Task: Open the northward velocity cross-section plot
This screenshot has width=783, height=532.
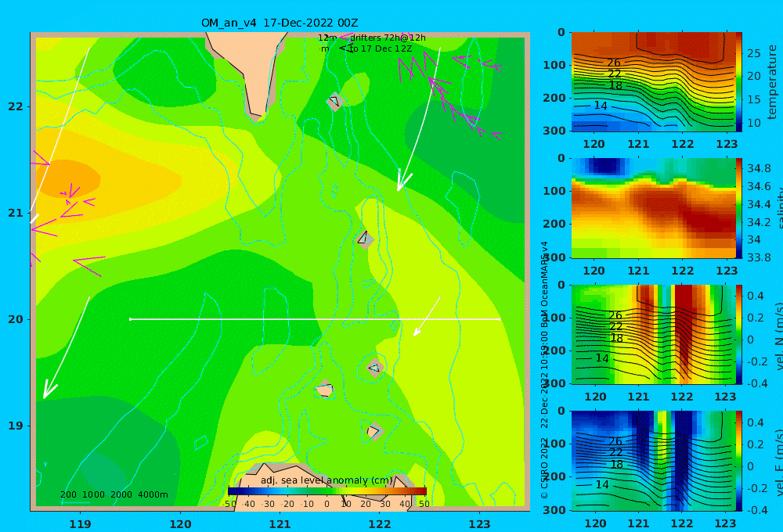Action: pyautogui.click(x=653, y=334)
